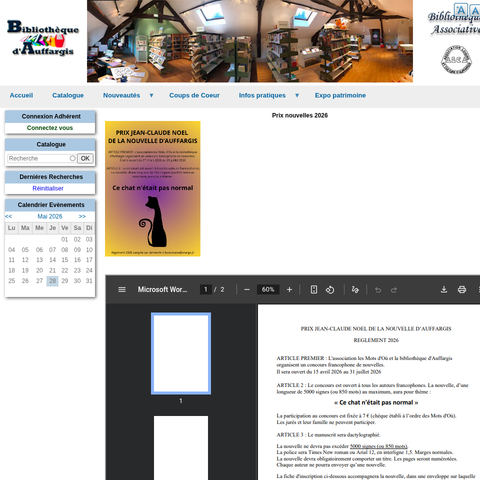Click the PDF redo arrow
480x480 pixels.
[394, 290]
